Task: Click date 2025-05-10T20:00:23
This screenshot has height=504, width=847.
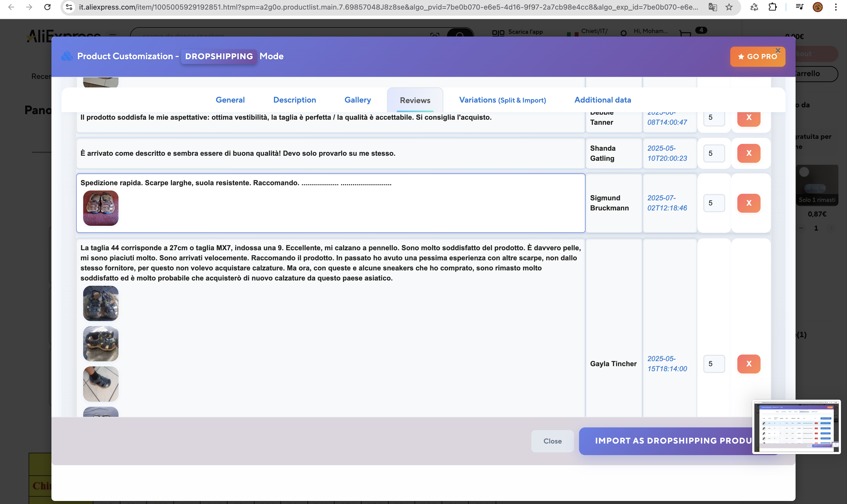Action: coord(667,153)
